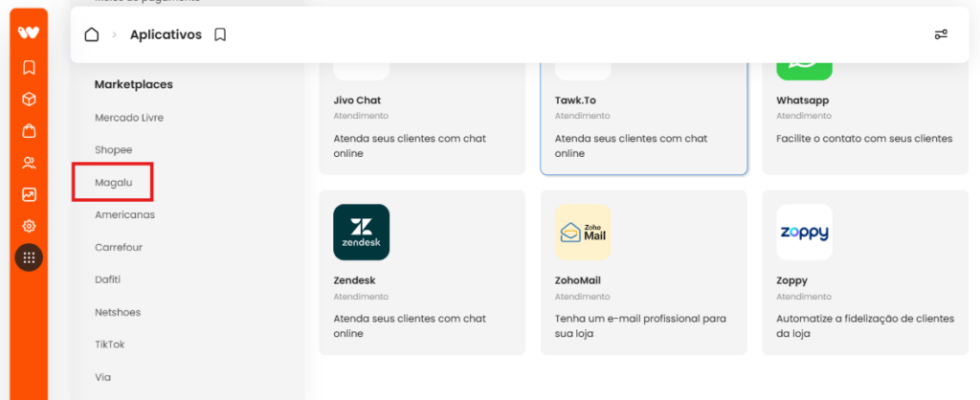Open the Zoppy app card
The width and height of the screenshot is (980, 400).
[865, 273]
